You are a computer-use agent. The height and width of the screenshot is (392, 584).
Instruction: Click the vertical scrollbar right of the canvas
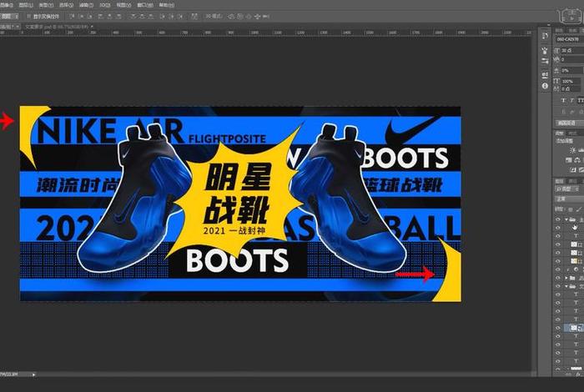(x=534, y=203)
